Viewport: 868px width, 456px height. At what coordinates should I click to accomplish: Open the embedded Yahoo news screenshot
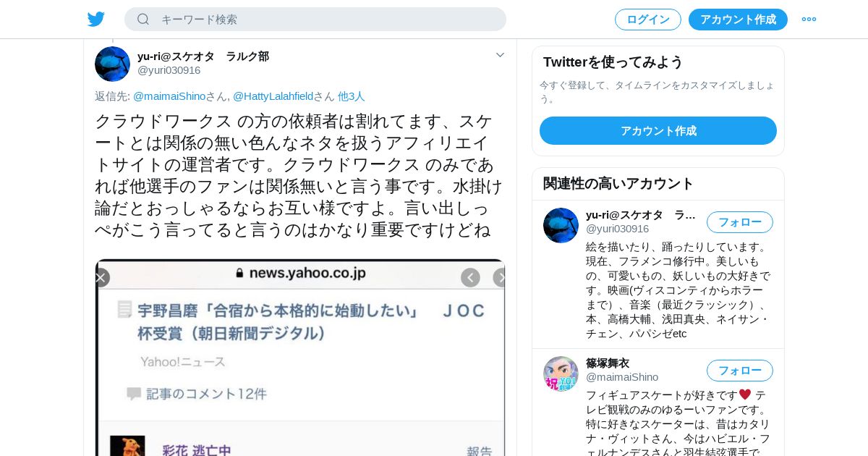[300, 358]
